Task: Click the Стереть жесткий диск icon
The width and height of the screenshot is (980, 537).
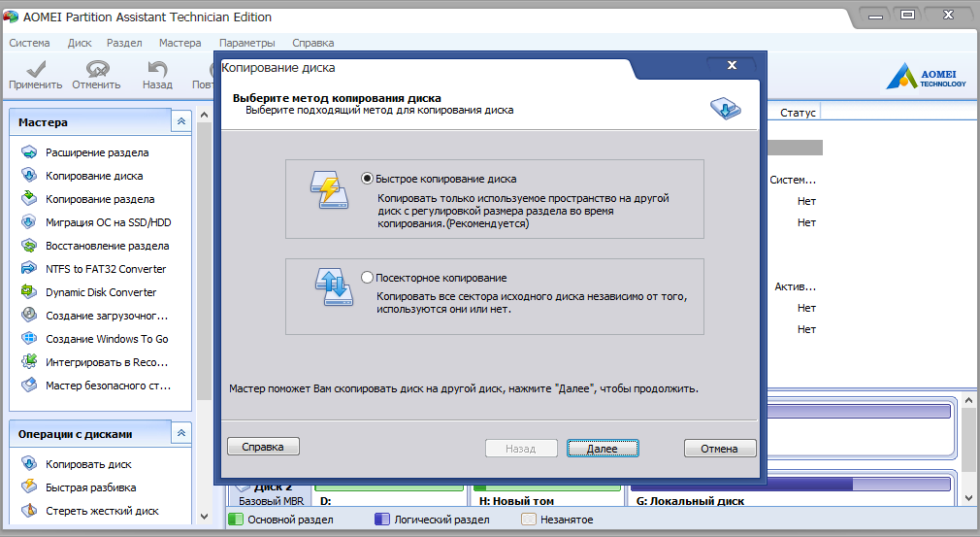Action: point(29,511)
